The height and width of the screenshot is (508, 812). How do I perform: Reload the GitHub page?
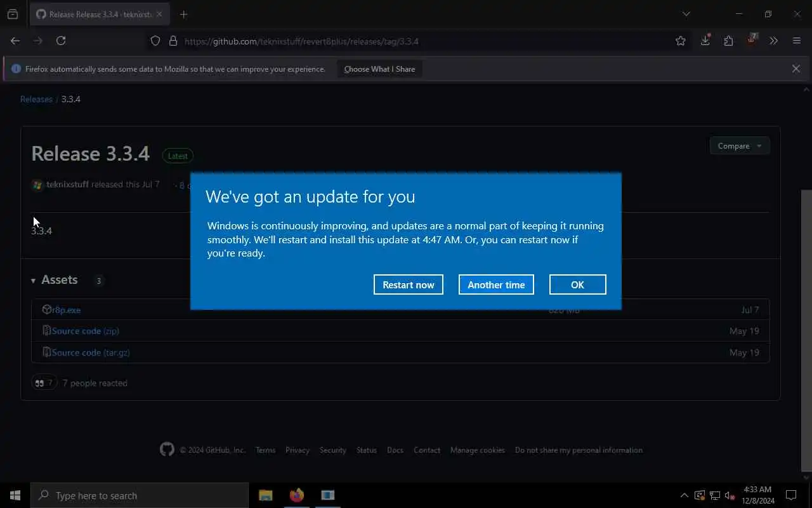61,41
